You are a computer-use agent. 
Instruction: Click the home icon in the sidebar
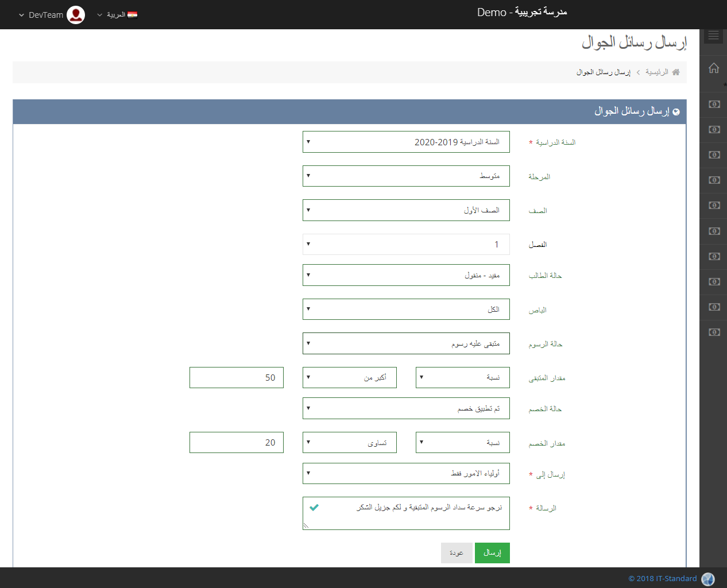point(713,68)
